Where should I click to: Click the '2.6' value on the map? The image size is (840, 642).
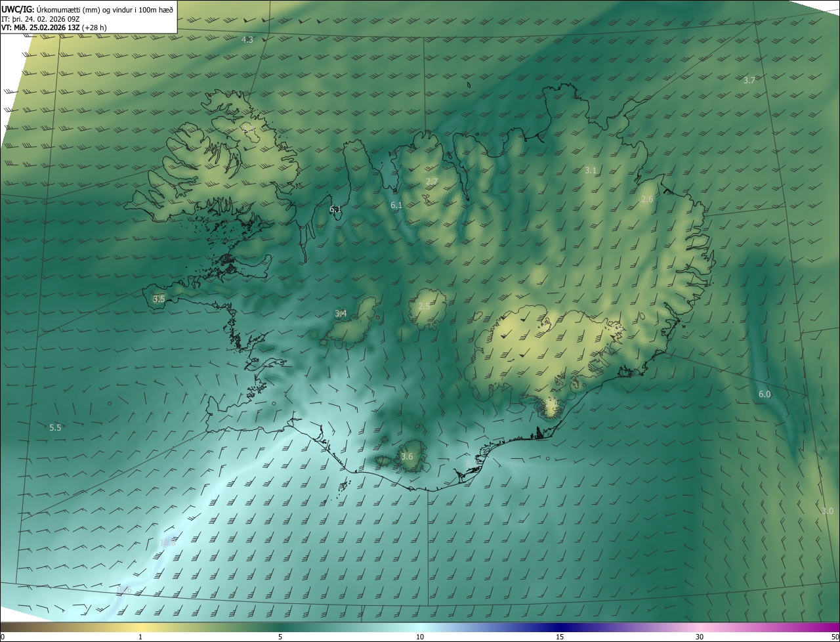coord(647,199)
